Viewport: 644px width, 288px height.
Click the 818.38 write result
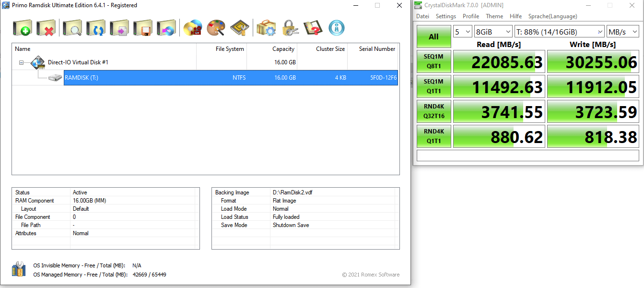click(x=593, y=136)
